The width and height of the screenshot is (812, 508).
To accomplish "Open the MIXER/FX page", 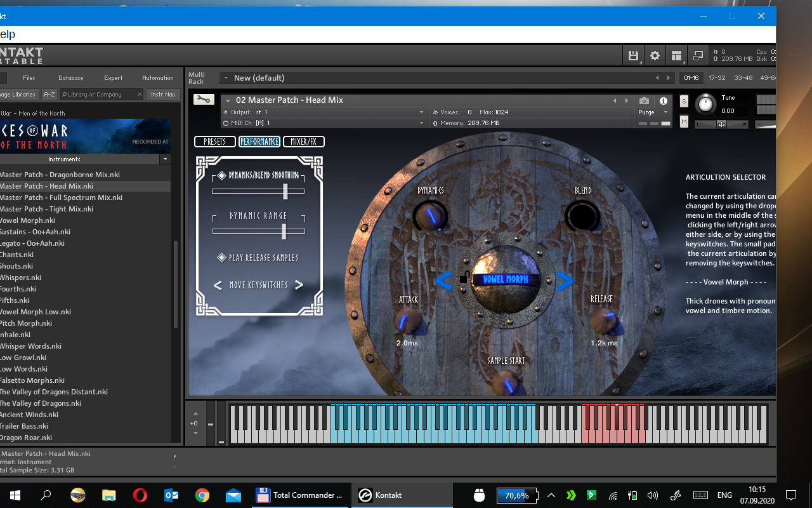I will (304, 142).
